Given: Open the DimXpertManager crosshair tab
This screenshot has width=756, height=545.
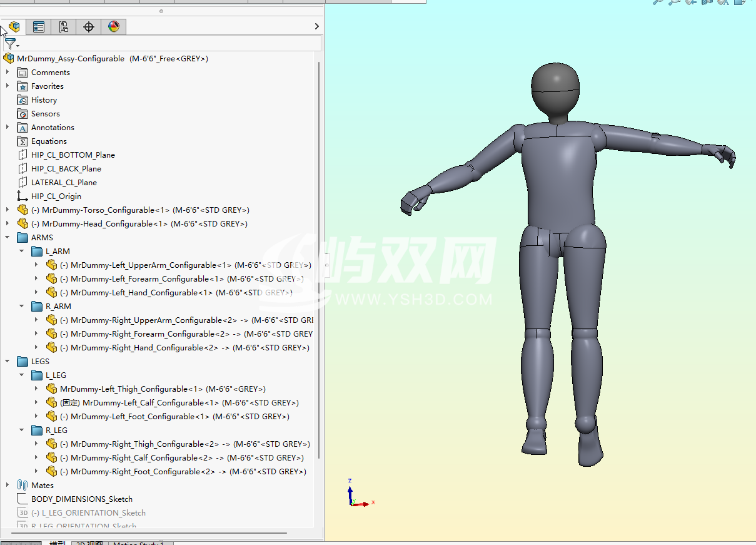Looking at the screenshot, I should (89, 27).
